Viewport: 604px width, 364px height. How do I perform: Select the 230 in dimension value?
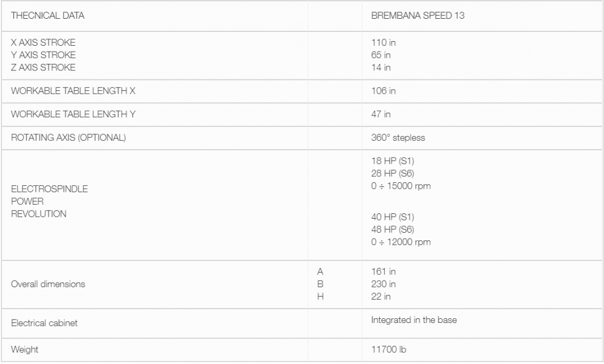tap(384, 284)
